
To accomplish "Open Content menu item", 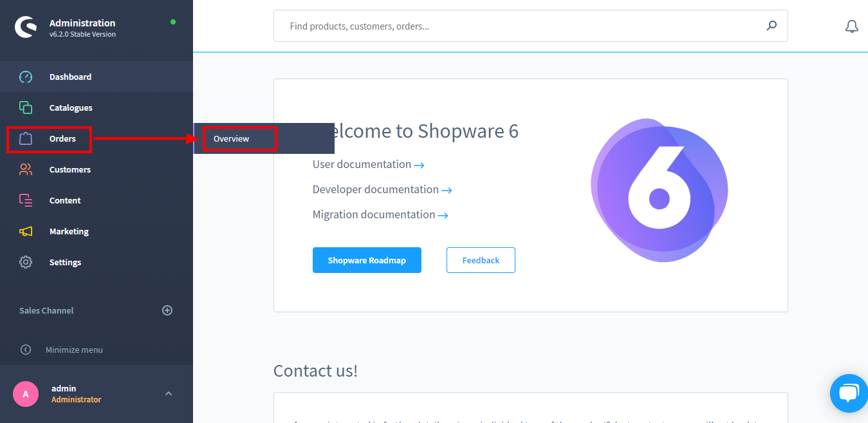I will 97,200.
